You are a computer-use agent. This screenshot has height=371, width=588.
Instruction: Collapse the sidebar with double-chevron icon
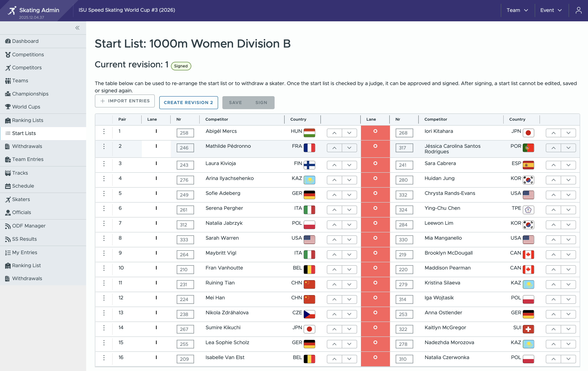[x=77, y=28]
